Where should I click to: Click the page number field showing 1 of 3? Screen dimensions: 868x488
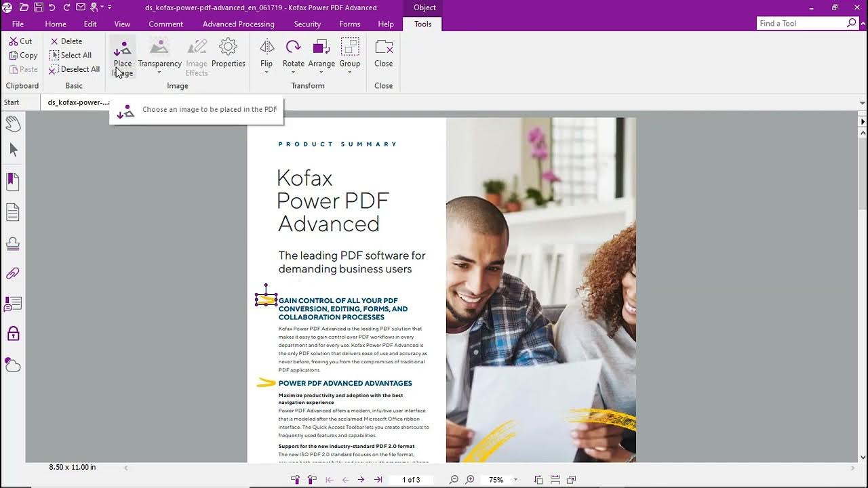[411, 480]
